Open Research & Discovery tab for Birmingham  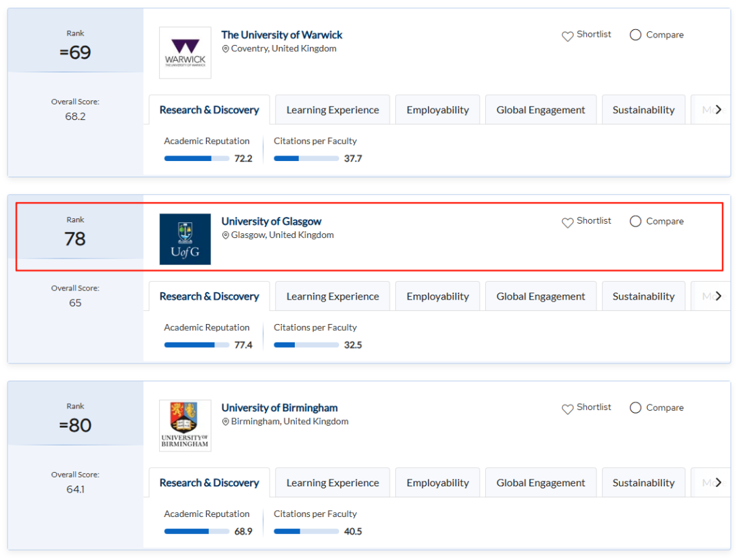(x=209, y=483)
